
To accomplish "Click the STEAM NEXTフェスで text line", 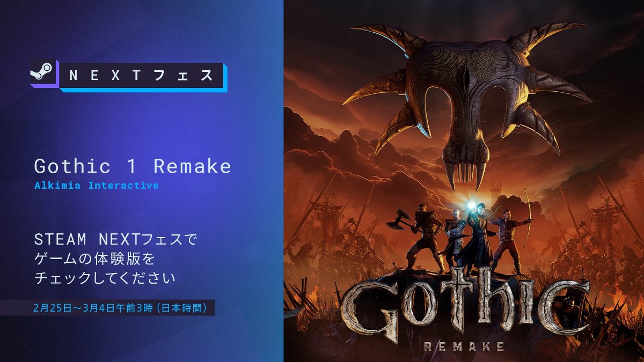I will pos(115,239).
